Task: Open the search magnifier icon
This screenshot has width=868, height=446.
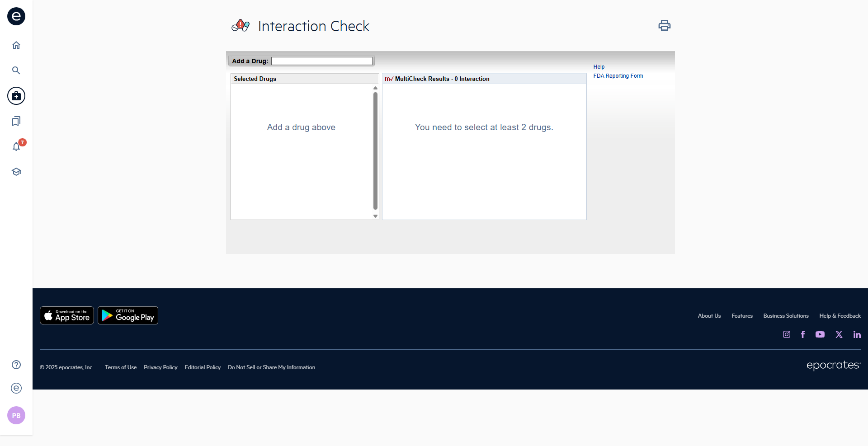Action: click(16, 70)
